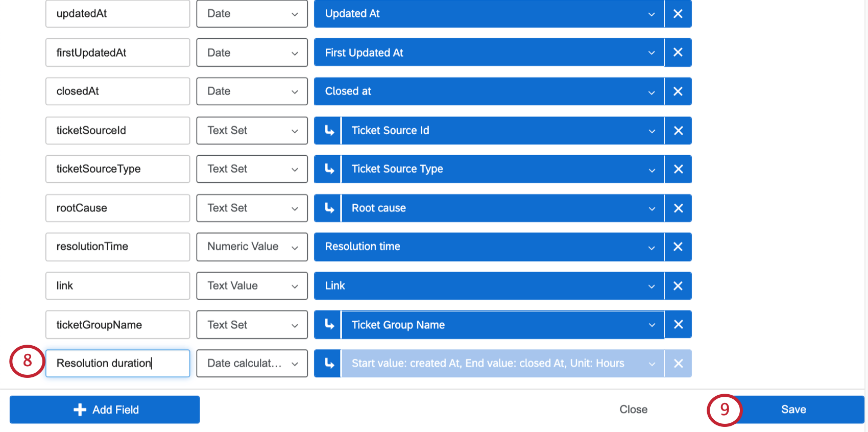Open the type dropdown for resolutionTime
The width and height of the screenshot is (868, 432).
252,247
